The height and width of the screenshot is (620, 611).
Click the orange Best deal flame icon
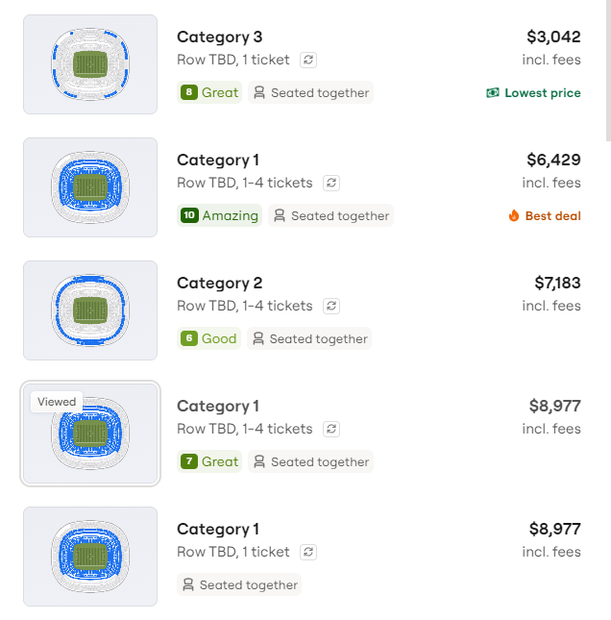tap(514, 216)
